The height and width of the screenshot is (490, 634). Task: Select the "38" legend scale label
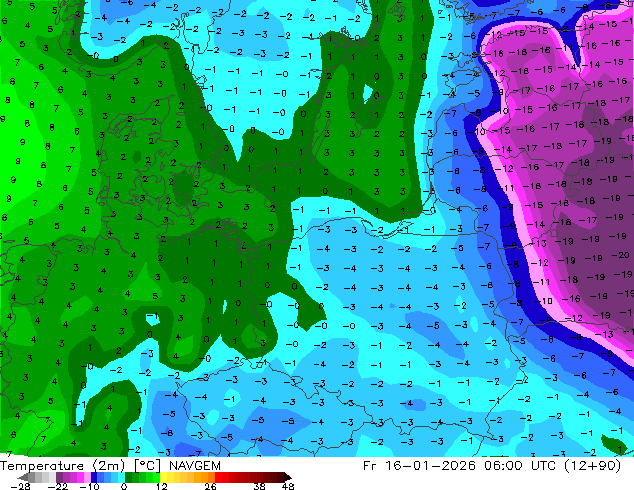click(x=260, y=486)
